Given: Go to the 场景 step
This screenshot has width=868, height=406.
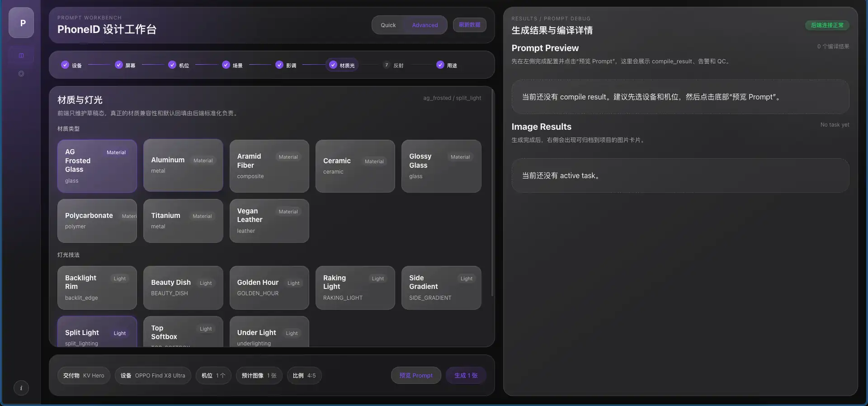Looking at the screenshot, I should pos(232,65).
